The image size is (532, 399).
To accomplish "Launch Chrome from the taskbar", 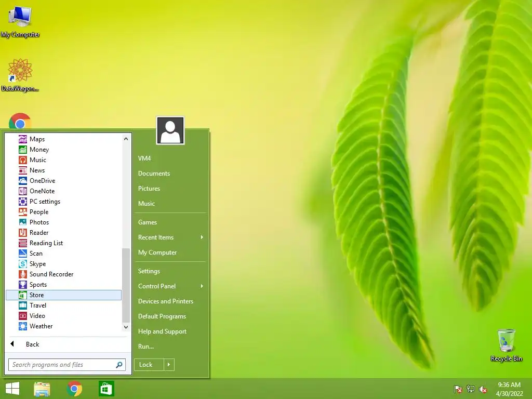I will (74, 389).
